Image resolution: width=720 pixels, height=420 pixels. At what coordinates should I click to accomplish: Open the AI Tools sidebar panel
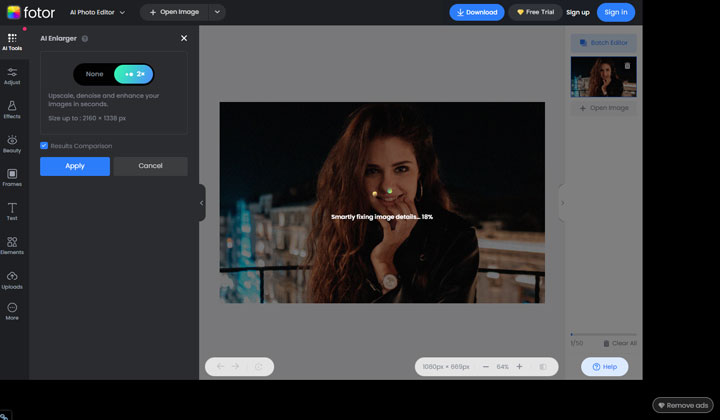pyautogui.click(x=12, y=40)
